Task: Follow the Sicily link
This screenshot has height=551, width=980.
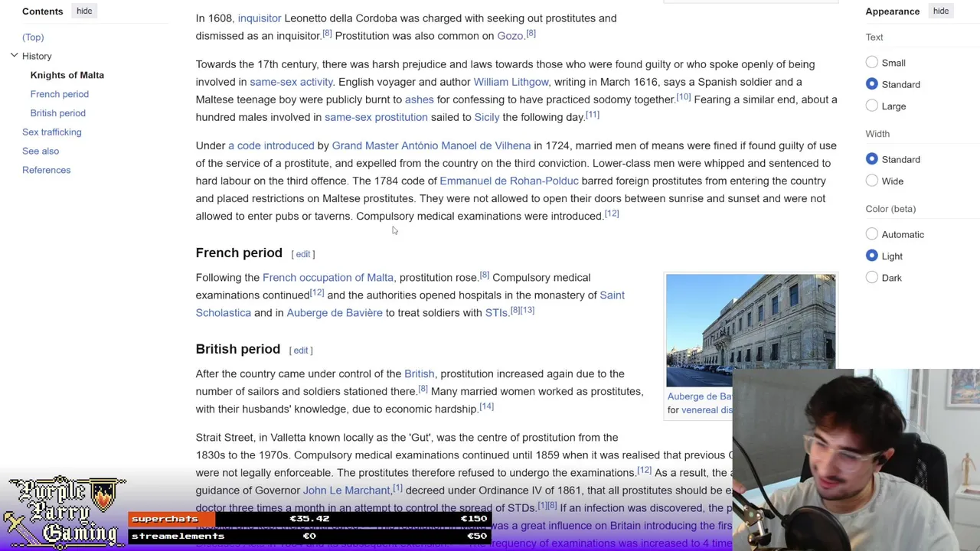Action: (487, 117)
